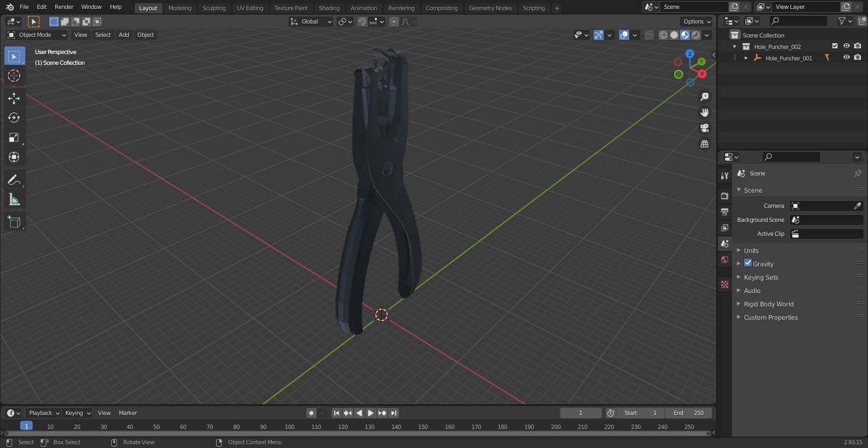Click timeline playhead at frame 1
This screenshot has height=448, width=868.
click(26, 426)
